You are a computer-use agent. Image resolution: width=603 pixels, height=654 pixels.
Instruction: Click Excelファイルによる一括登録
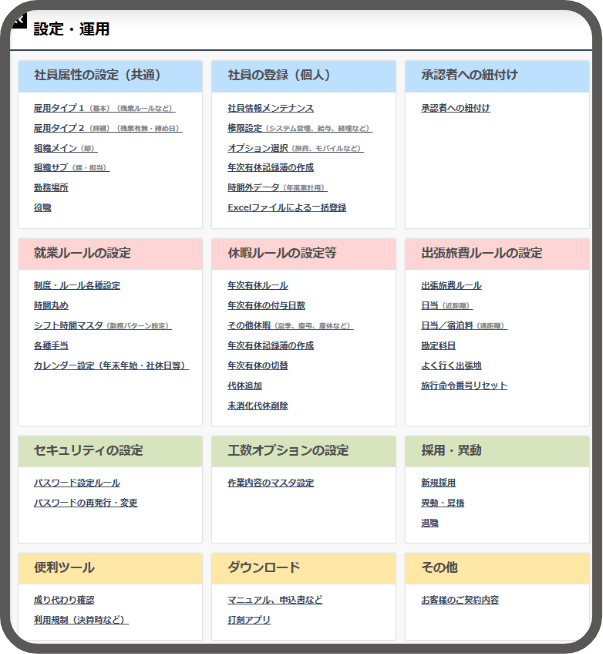[x=286, y=207]
